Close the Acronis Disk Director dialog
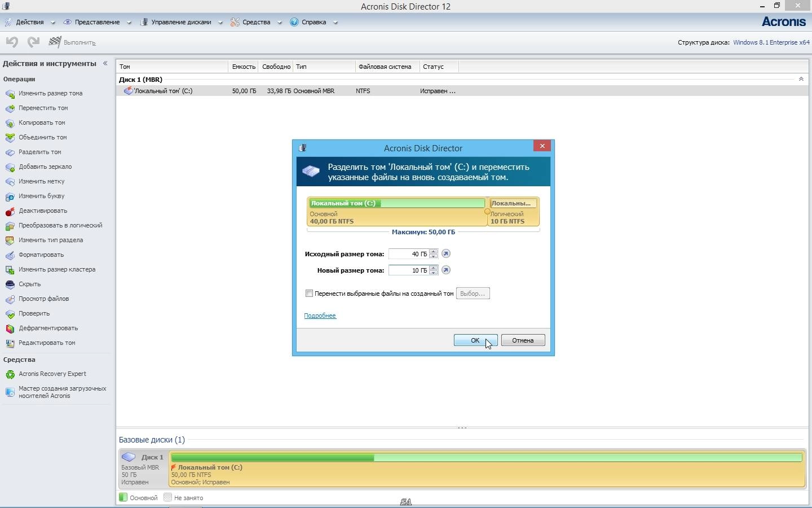Image resolution: width=812 pixels, height=508 pixels. tap(542, 146)
